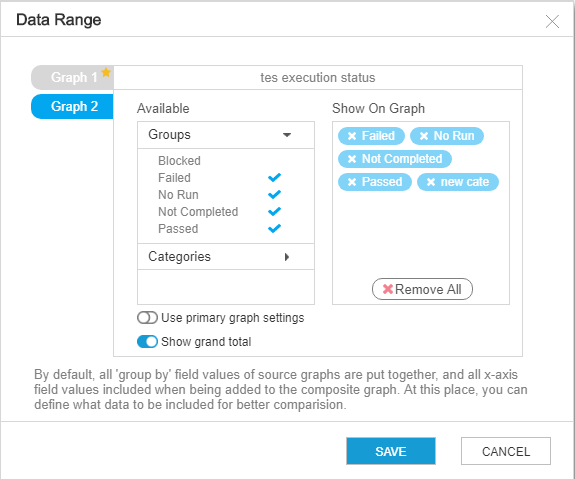575x479 pixels.
Task: Select Blocked in the Available list
Action: (x=179, y=161)
